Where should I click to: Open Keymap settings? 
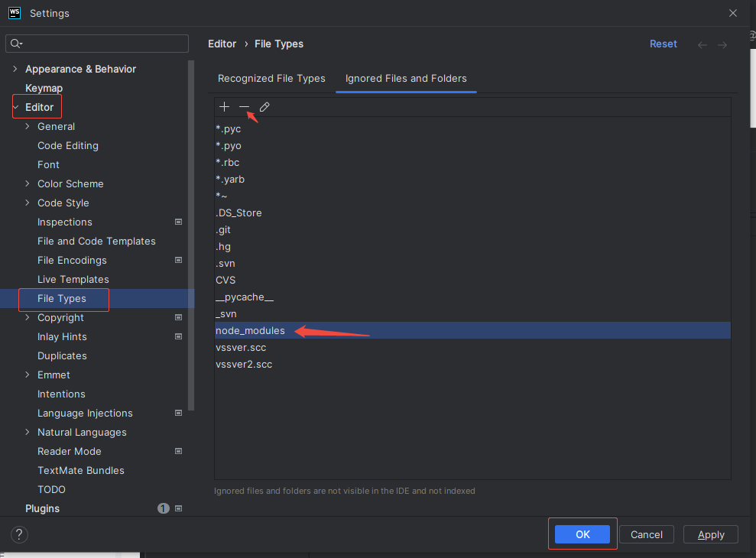click(x=44, y=88)
